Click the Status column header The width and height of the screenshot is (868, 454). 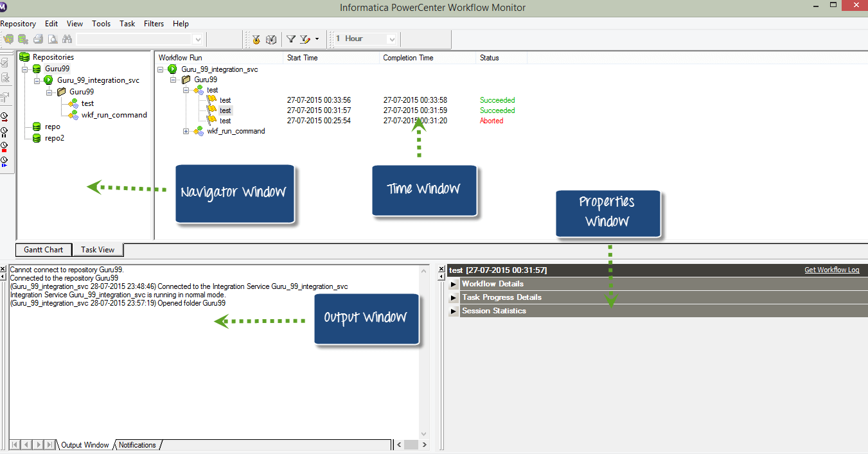click(489, 58)
